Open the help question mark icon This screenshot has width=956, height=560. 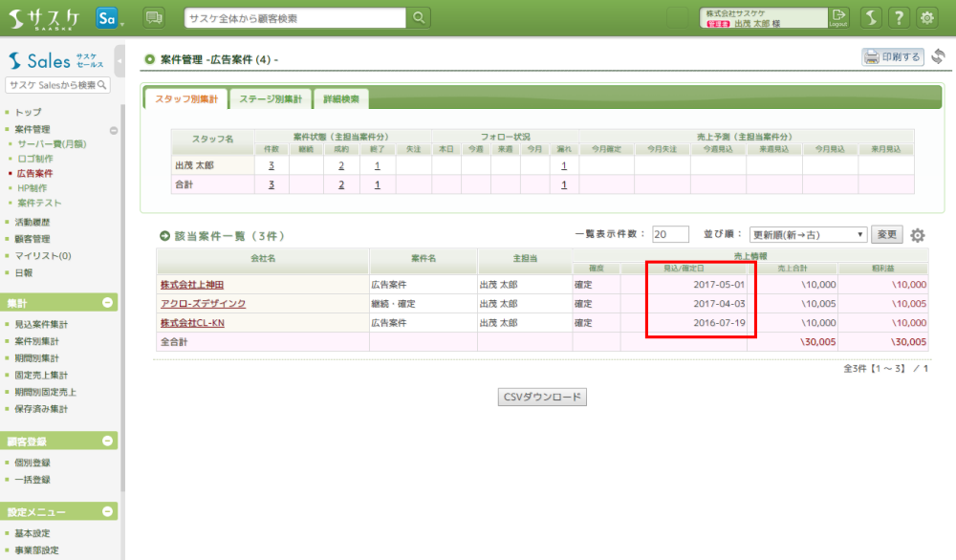(x=899, y=17)
